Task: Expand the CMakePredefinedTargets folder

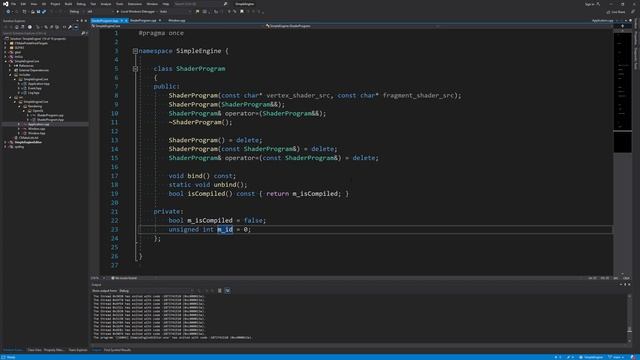Action: 5,43
